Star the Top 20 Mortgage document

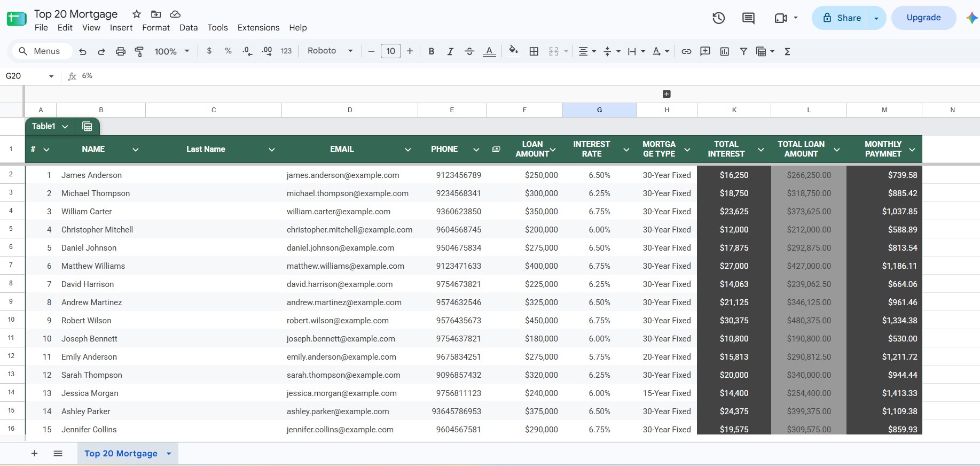coord(137,14)
